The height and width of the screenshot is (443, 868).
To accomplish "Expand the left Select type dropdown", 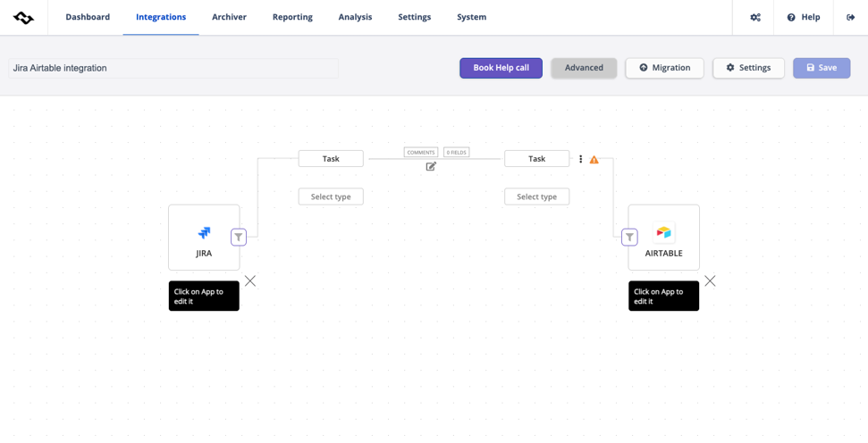I will pos(331,196).
